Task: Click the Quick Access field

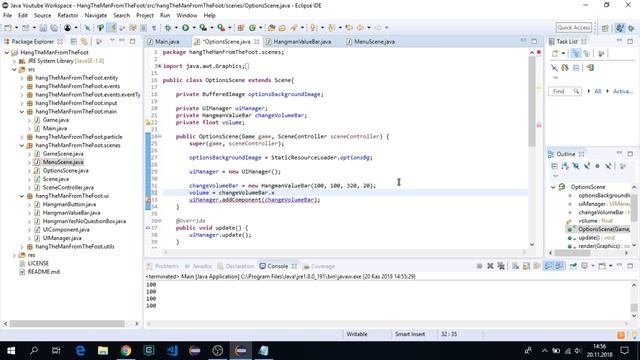Action: [x=573, y=28]
